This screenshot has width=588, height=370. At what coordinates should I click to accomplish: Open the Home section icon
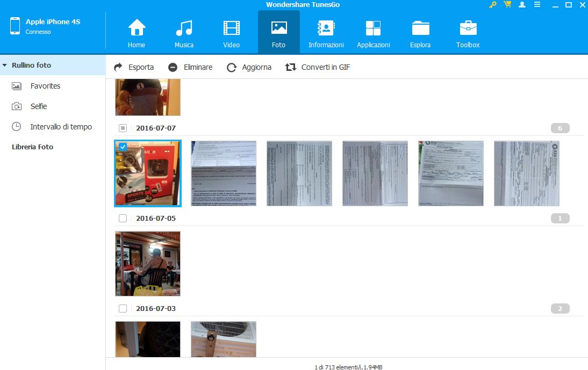point(137,28)
